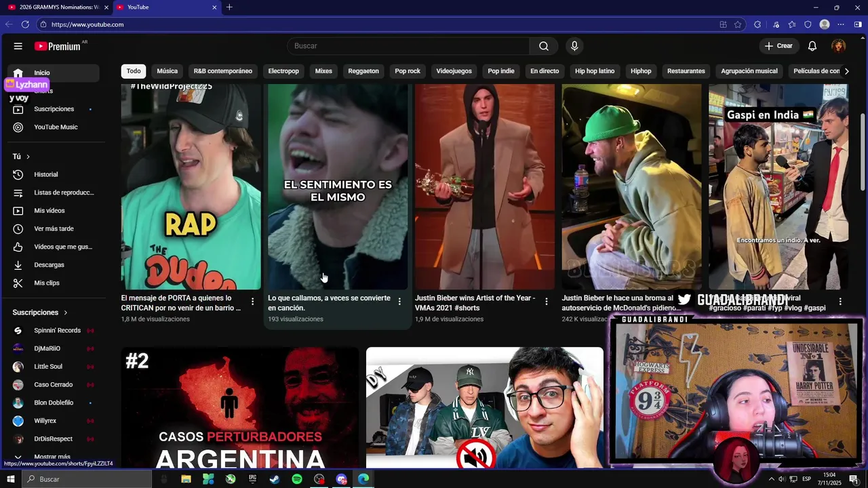Open Listas de reproducción
868x488 pixels.
54,192
